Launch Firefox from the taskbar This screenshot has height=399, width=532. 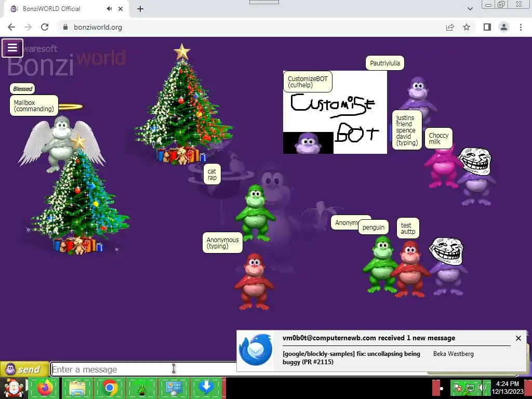coord(45,388)
